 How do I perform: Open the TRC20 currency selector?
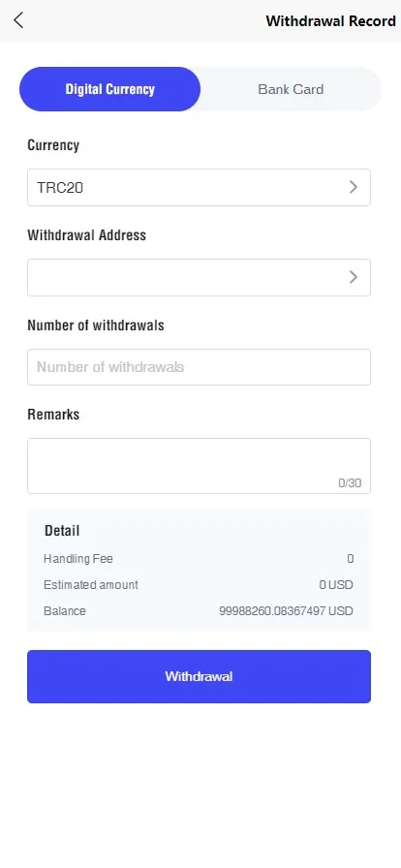199,188
